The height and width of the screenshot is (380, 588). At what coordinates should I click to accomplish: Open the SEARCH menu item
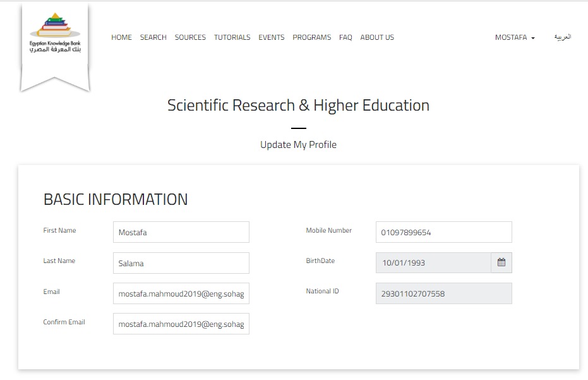[x=153, y=38]
